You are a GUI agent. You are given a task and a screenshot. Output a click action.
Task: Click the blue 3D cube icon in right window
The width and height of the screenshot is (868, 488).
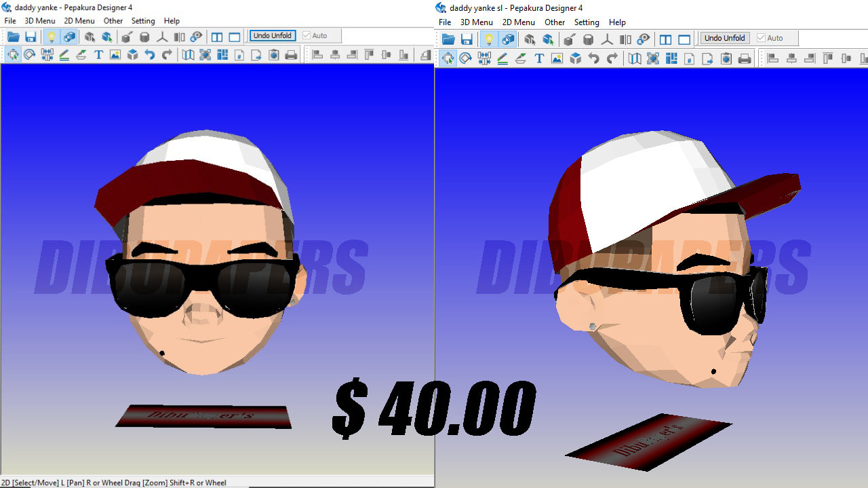(x=575, y=58)
